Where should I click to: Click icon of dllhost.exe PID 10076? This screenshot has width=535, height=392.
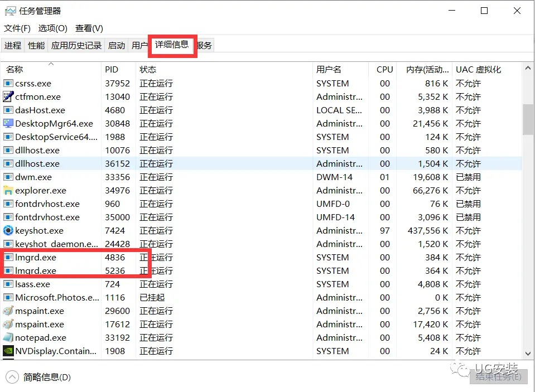tap(8, 150)
